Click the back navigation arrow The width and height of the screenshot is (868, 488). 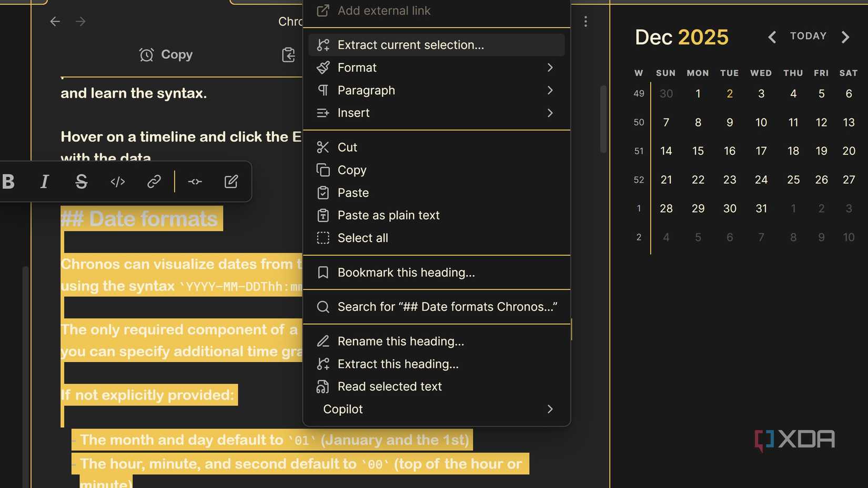[55, 21]
